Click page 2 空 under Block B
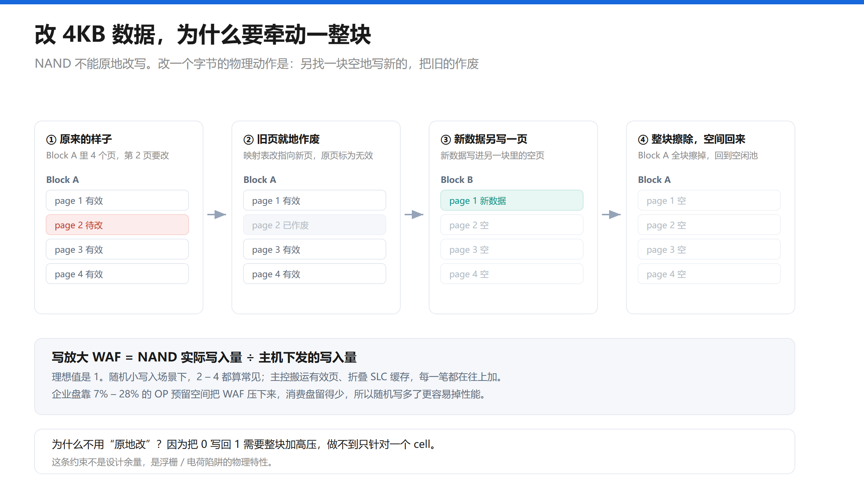 coord(512,225)
